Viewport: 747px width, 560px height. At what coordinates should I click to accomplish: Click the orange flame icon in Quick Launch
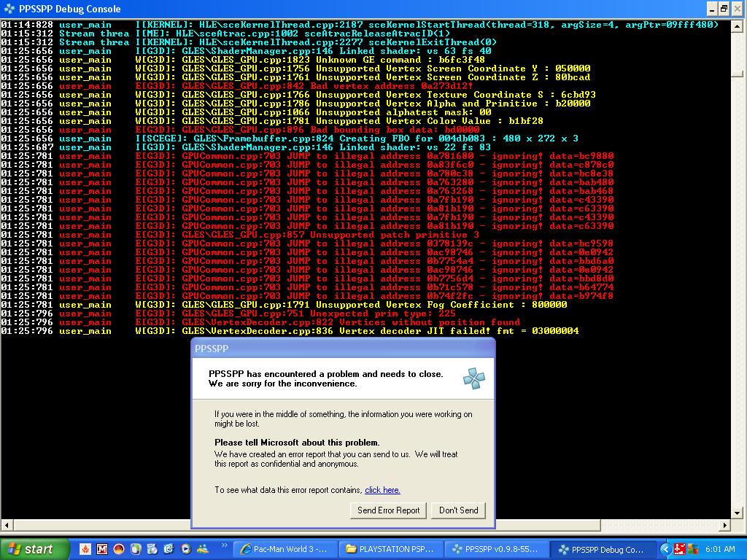[85, 549]
